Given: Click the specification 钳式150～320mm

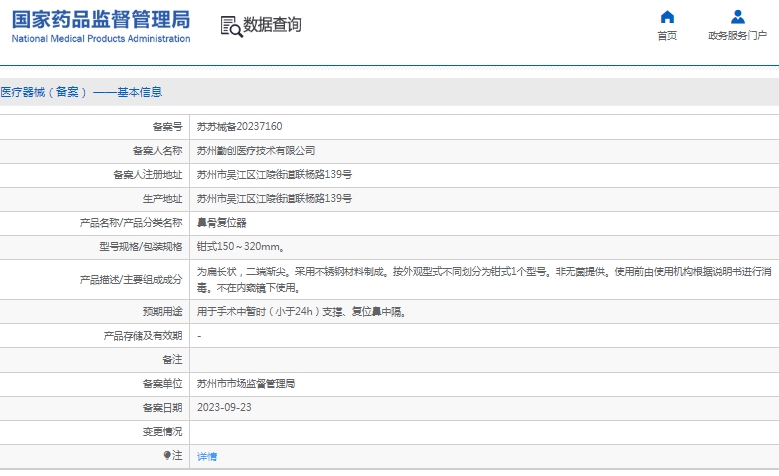Looking at the screenshot, I should (240, 246).
